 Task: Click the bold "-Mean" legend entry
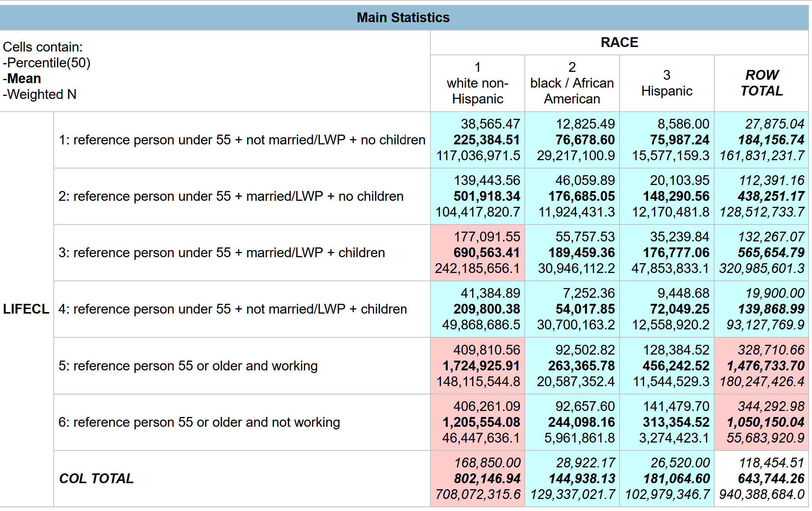coord(22,79)
